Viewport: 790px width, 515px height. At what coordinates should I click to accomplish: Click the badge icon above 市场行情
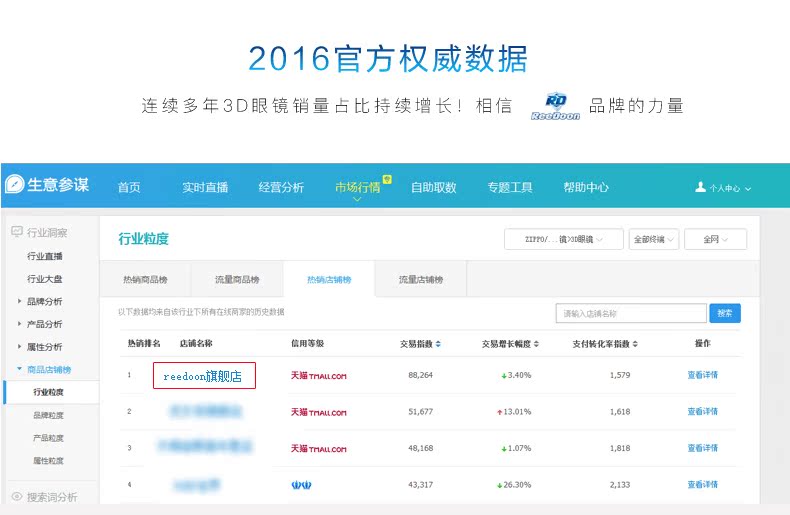pos(387,179)
